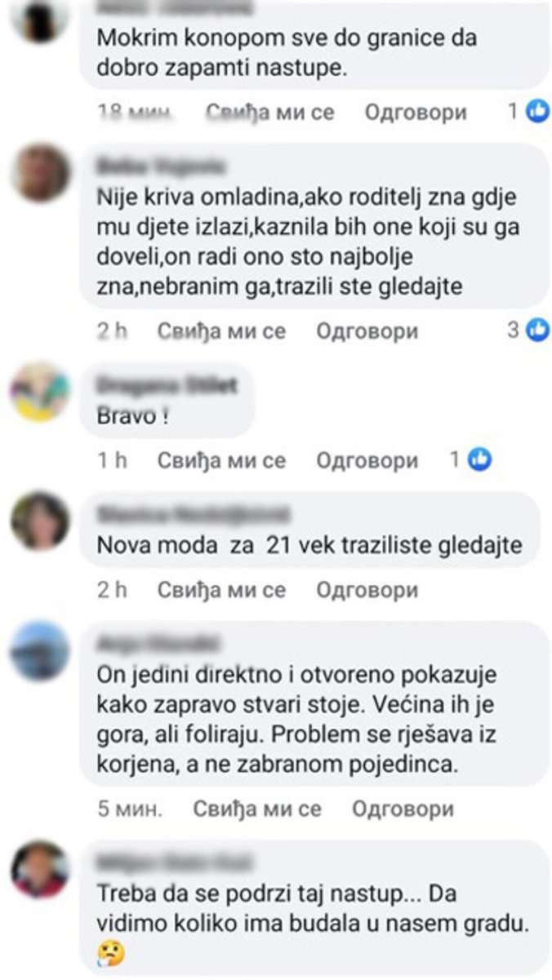
Task: Open avatar of the Bravo commenter
Action: 41,391
